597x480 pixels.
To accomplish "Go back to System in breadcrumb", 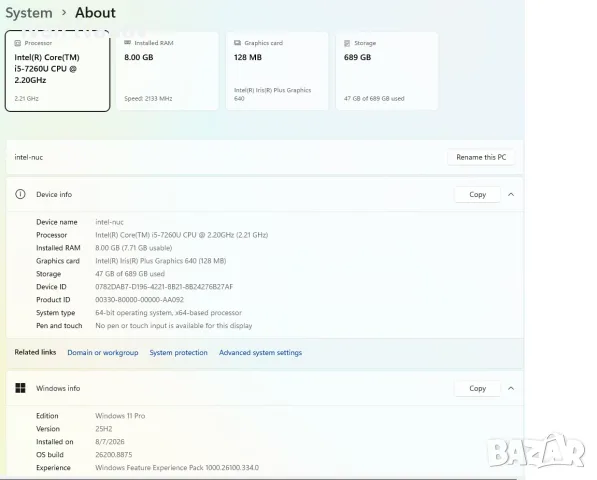I will pyautogui.click(x=29, y=13).
